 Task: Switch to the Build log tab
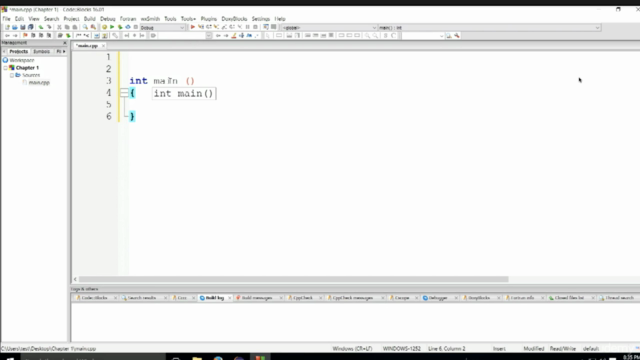[x=215, y=298]
